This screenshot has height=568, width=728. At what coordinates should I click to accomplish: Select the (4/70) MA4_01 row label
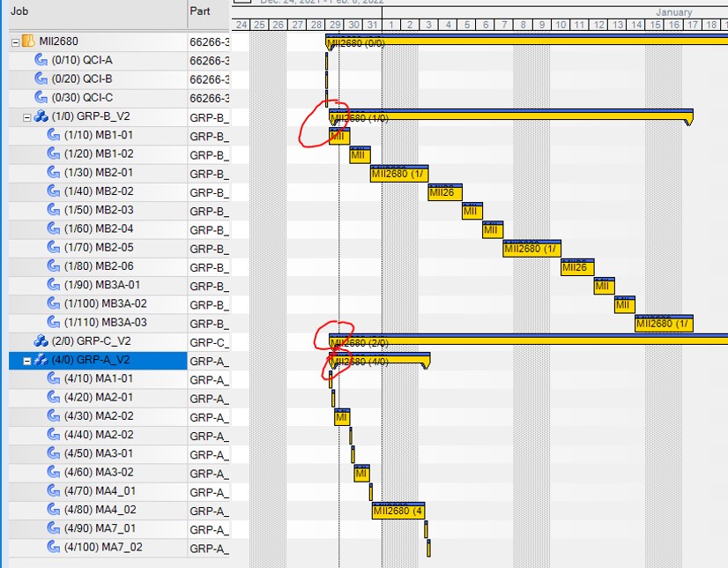pyautogui.click(x=100, y=491)
